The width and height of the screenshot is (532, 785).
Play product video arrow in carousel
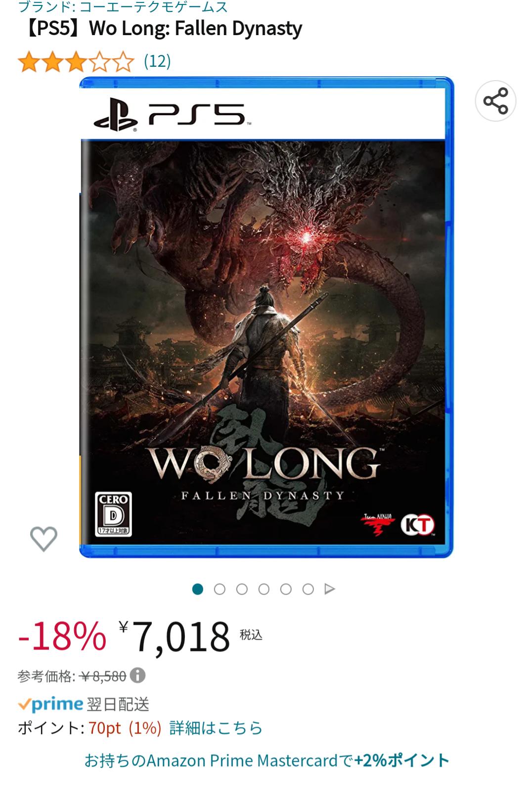(x=330, y=589)
